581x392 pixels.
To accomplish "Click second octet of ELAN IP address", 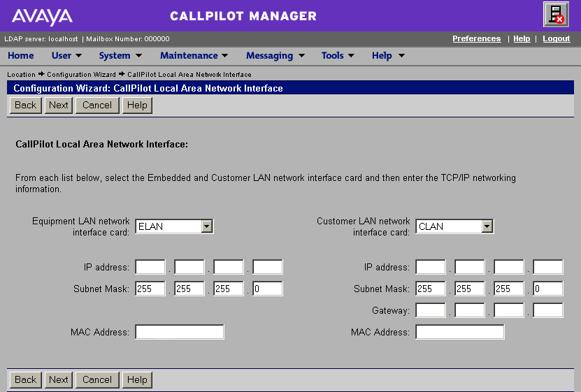I will pos(189,267).
